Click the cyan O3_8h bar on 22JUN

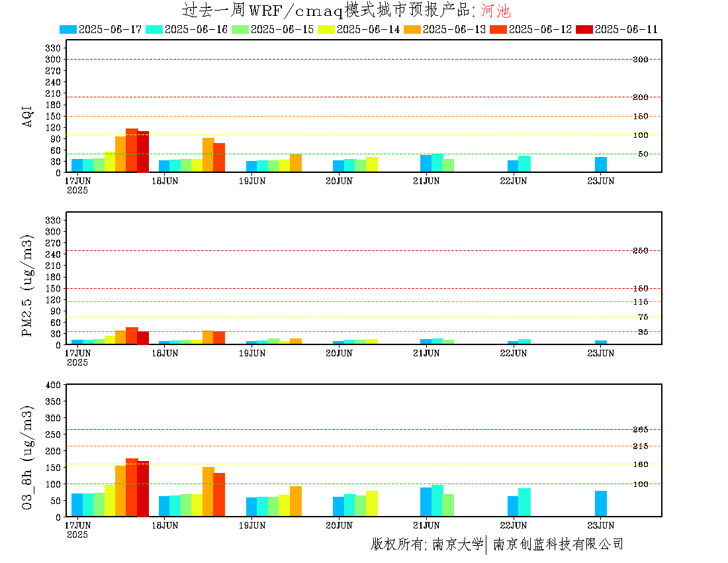coord(525,503)
